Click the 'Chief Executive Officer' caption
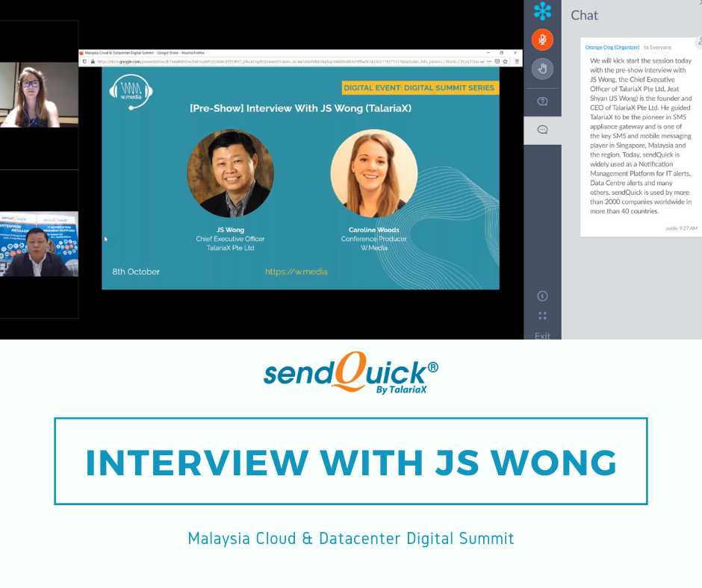 pyautogui.click(x=230, y=239)
